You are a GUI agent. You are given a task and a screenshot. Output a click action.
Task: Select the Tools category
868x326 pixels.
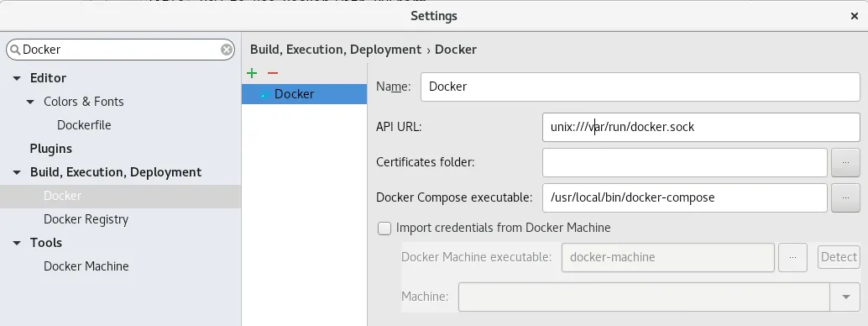(x=46, y=243)
